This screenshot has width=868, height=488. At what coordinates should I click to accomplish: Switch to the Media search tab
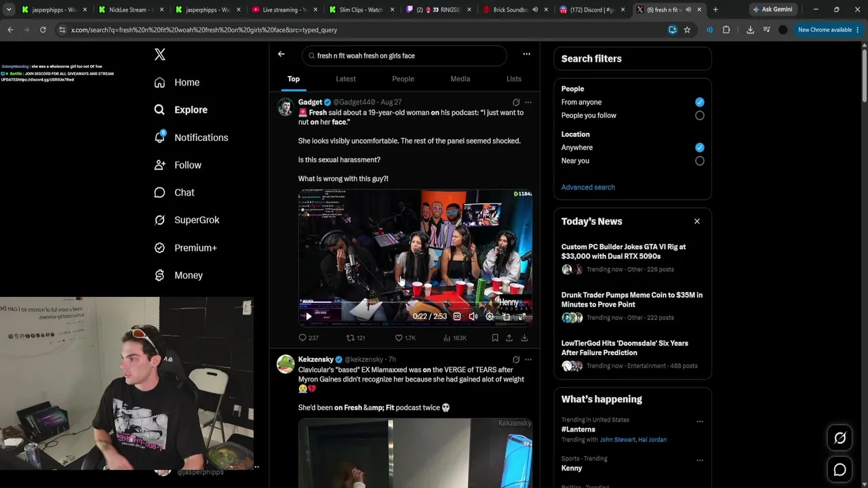[x=460, y=79]
